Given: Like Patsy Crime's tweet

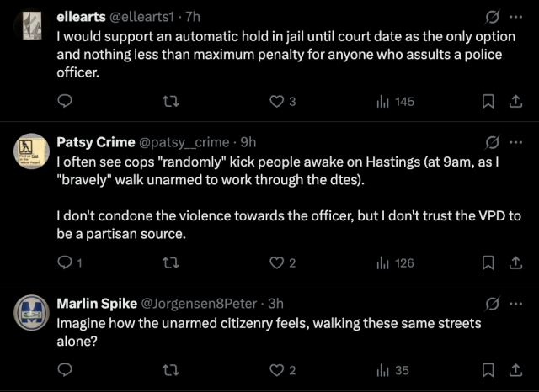Looking at the screenshot, I should (282, 263).
